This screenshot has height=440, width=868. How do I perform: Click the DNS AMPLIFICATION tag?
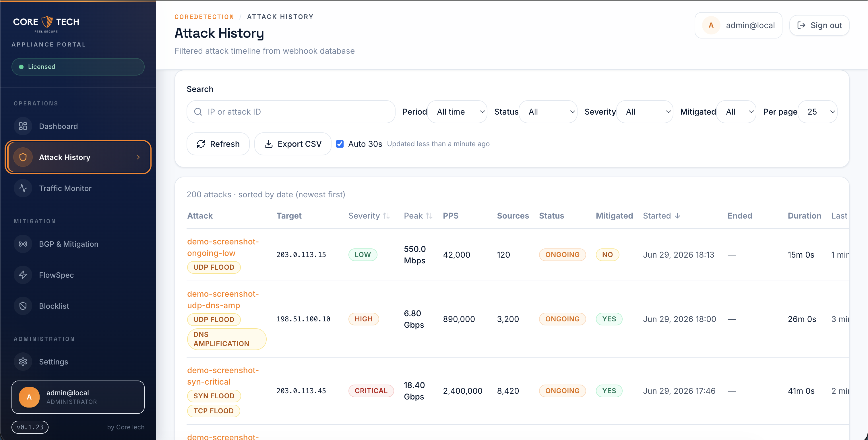click(x=226, y=339)
